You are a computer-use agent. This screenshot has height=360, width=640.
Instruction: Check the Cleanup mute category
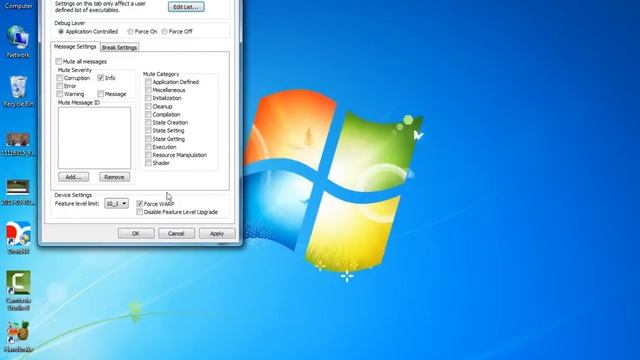[x=148, y=107]
